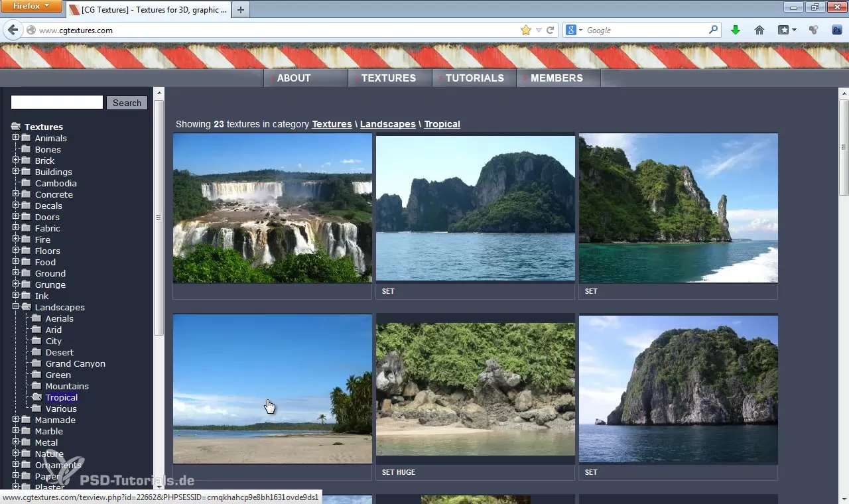Image resolution: width=849 pixels, height=504 pixels.
Task: Reload the page with refresh icon
Action: point(550,30)
